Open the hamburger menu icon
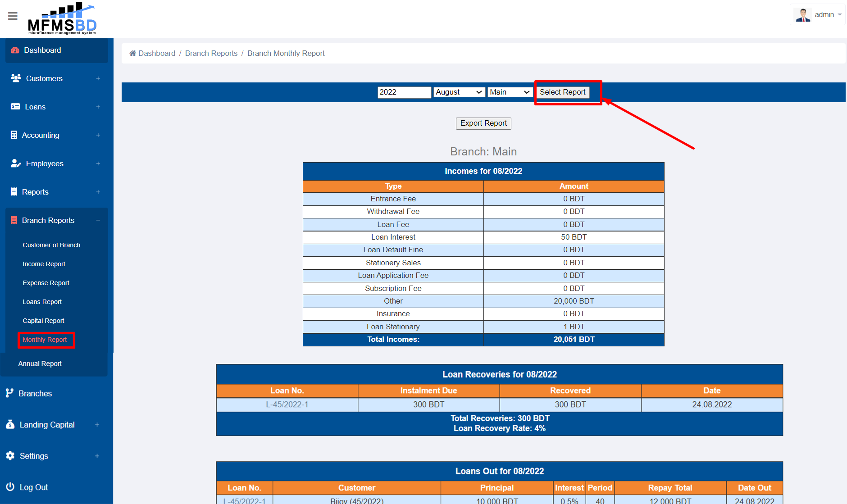847x504 pixels. click(x=13, y=16)
